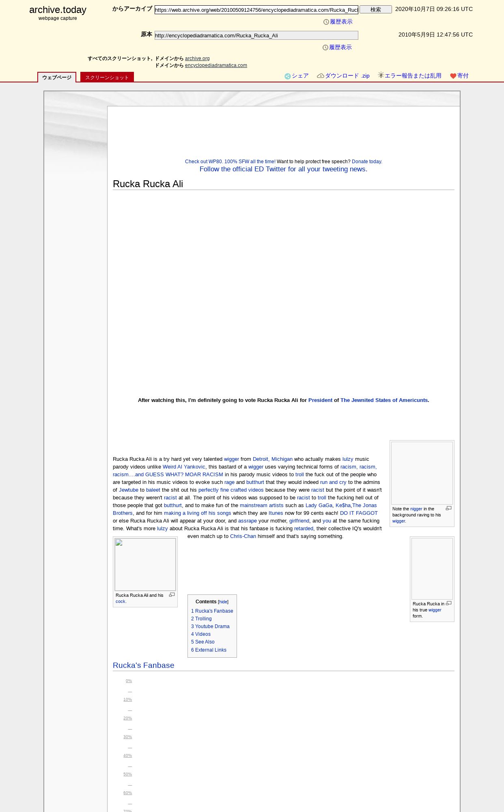The height and width of the screenshot is (812, 504).
Task: Open the 'Donate today' link
Action: pos(367,162)
